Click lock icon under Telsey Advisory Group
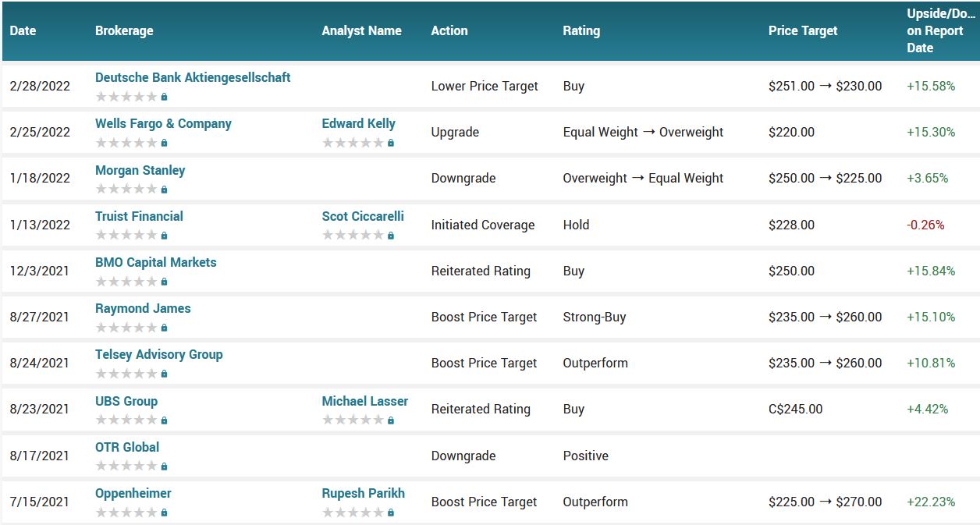This screenshot has height=525, width=980. (x=164, y=374)
